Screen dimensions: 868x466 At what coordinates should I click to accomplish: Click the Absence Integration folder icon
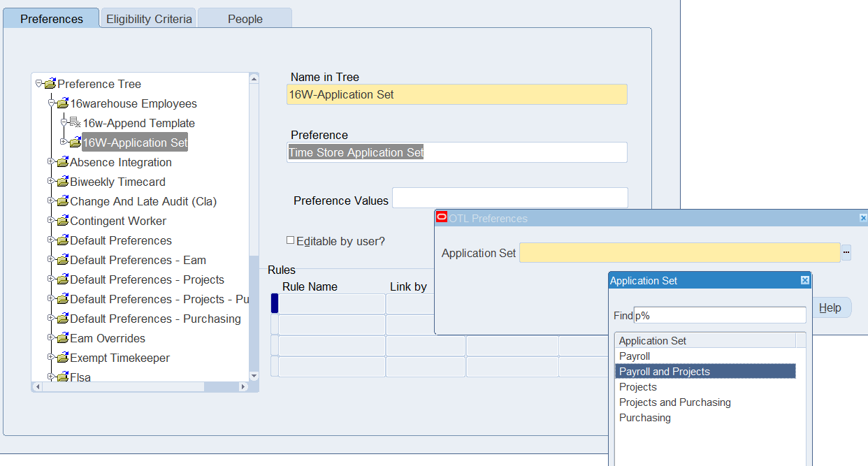click(x=62, y=162)
